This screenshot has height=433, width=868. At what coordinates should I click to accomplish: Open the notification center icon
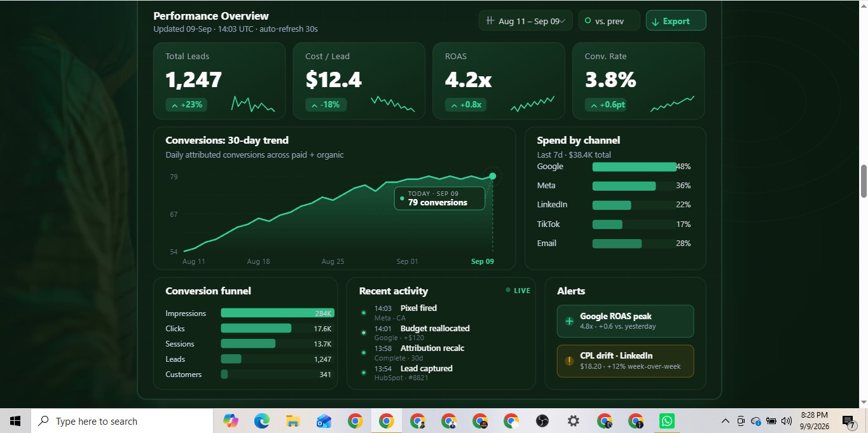click(848, 421)
